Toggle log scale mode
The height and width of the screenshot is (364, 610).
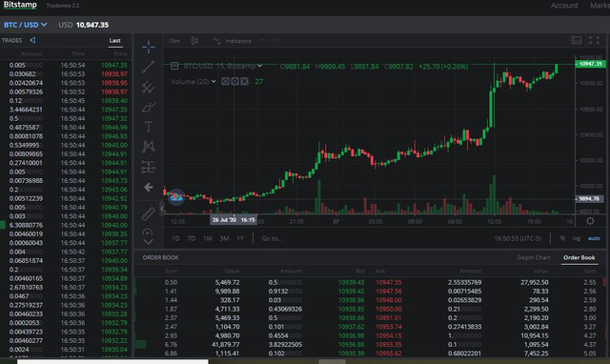click(x=577, y=238)
